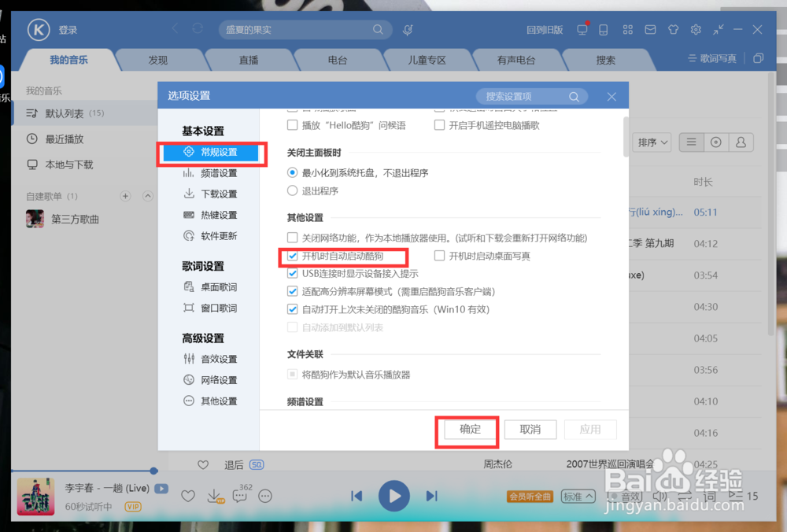The width and height of the screenshot is (787, 532).
Task: Open comments icon showing 362
Action: (240, 495)
